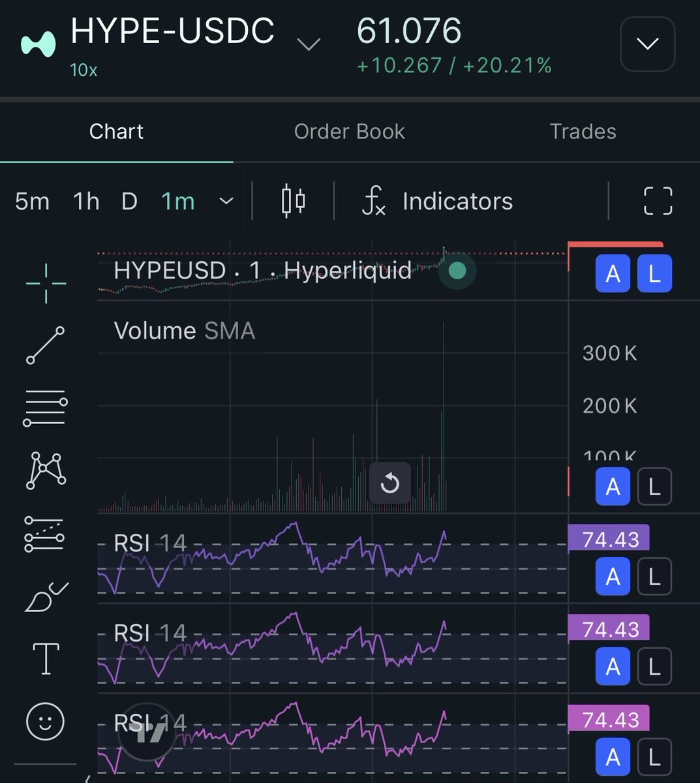Switch to the Order Book tab
Screen dimensions: 700x783
pyautogui.click(x=350, y=131)
